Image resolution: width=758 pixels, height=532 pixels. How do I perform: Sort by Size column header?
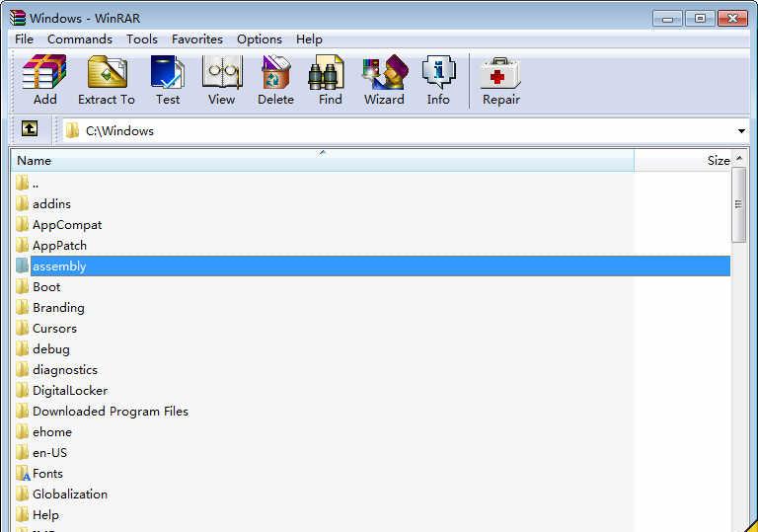point(684,161)
